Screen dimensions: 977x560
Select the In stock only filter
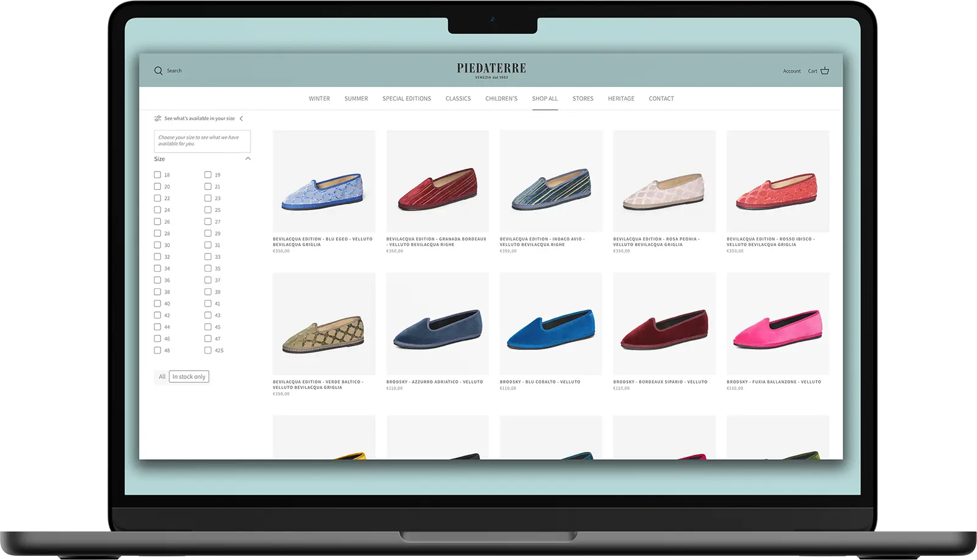(x=189, y=377)
